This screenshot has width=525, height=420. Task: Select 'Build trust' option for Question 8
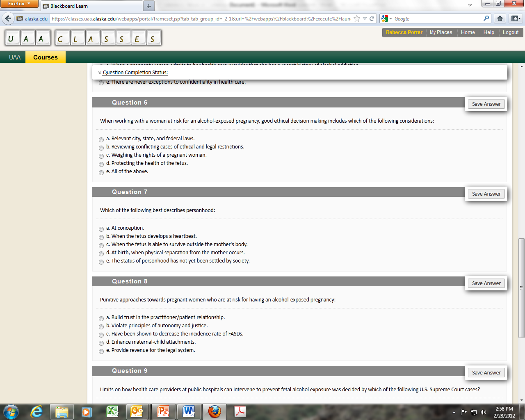pos(101,319)
